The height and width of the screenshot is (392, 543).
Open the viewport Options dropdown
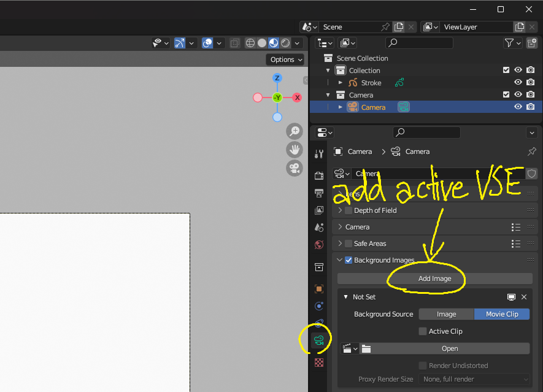click(287, 60)
